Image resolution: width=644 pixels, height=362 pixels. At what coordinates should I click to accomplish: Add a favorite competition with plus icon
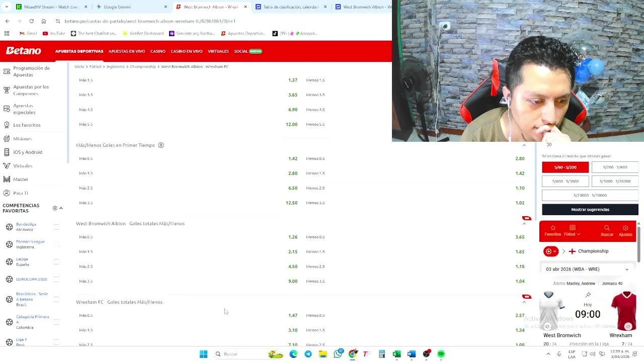55,208
